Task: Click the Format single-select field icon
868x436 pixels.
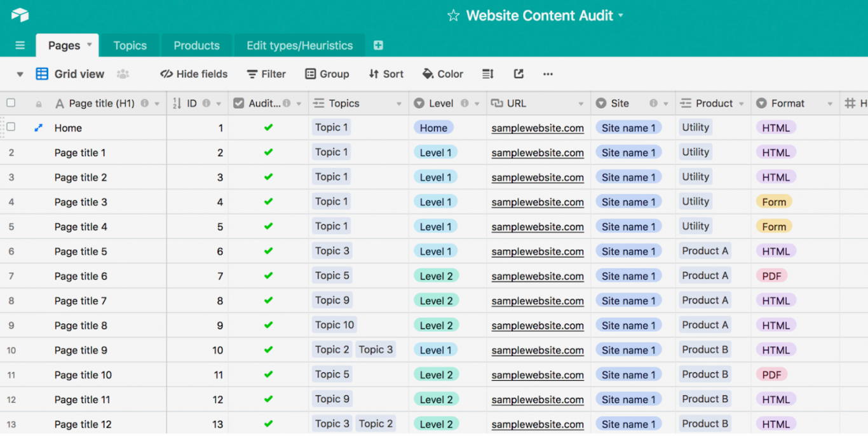Action: (x=761, y=103)
